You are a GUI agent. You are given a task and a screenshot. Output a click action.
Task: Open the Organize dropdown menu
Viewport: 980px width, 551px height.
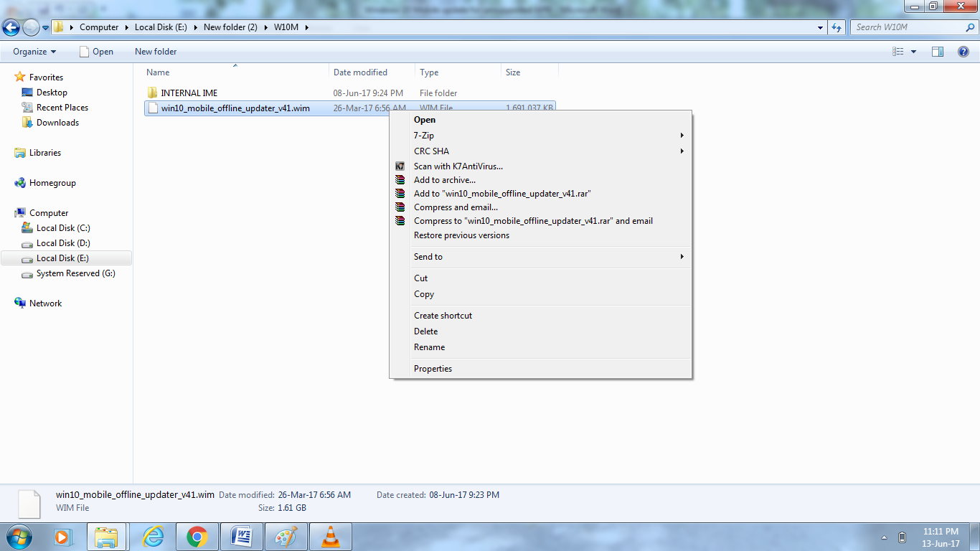(x=34, y=52)
